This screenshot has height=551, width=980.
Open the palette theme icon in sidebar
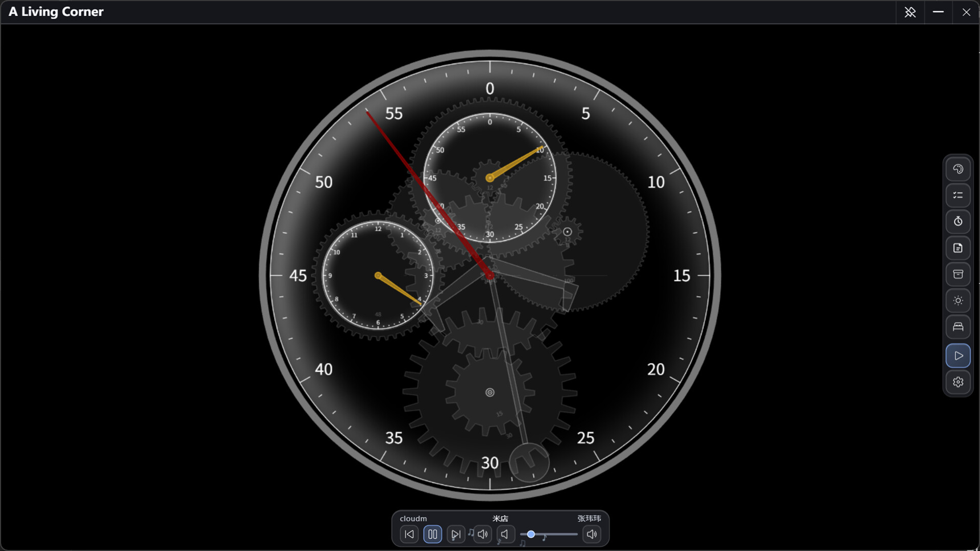tap(958, 169)
